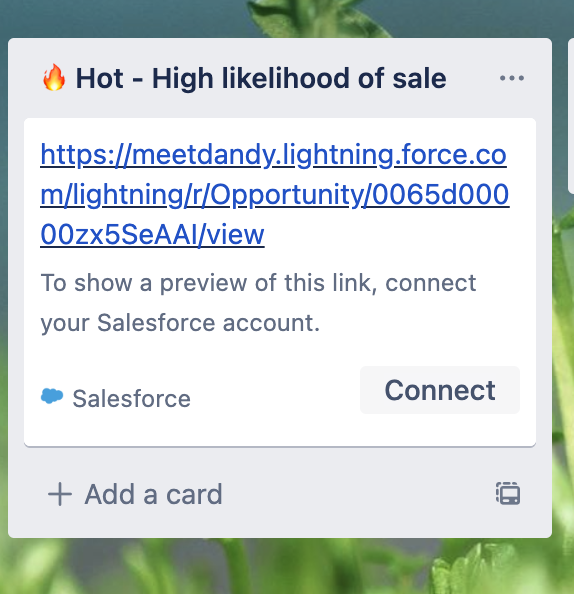Screen dimensions: 574x594
Task: Click the Add a card text
Action: (x=153, y=494)
